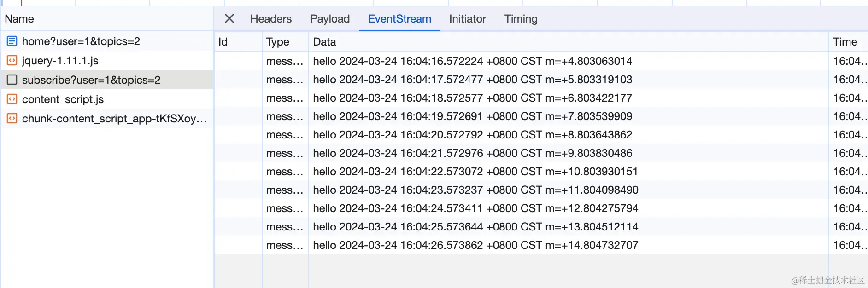Select the event message with m=+4.803063014
Image resolution: width=868 pixels, height=288 pixels.
(x=472, y=61)
